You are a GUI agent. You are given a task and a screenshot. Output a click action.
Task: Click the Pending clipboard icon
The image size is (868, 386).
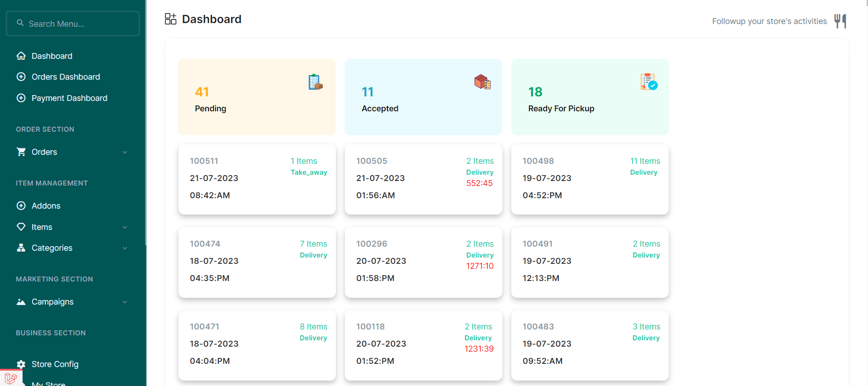pyautogui.click(x=315, y=82)
